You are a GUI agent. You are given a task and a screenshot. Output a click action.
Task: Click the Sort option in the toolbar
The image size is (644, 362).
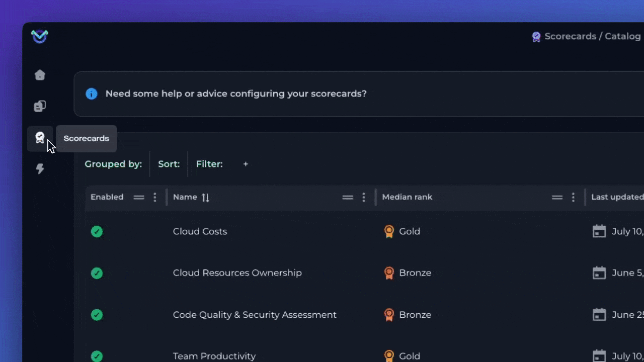tap(169, 164)
